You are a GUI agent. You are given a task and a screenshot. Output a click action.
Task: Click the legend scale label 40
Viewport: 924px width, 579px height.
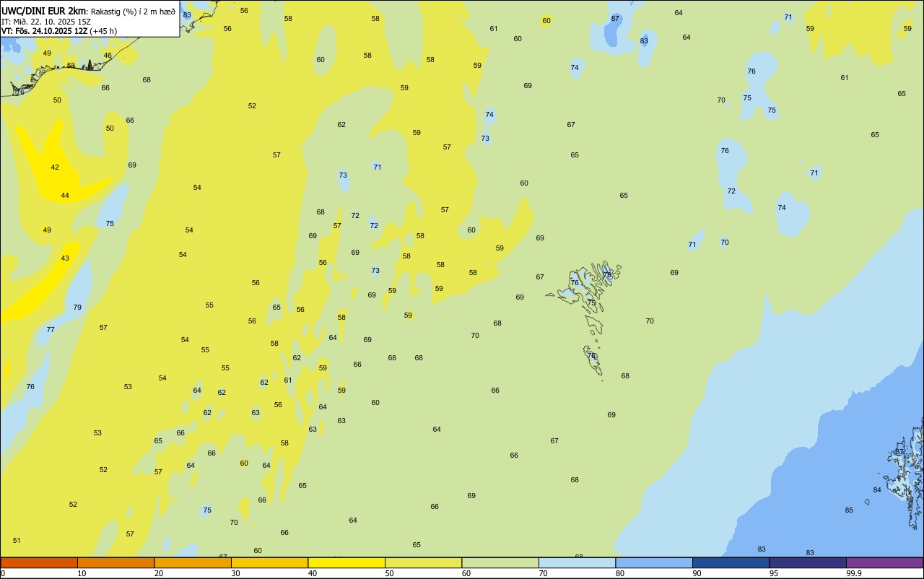[313, 573]
